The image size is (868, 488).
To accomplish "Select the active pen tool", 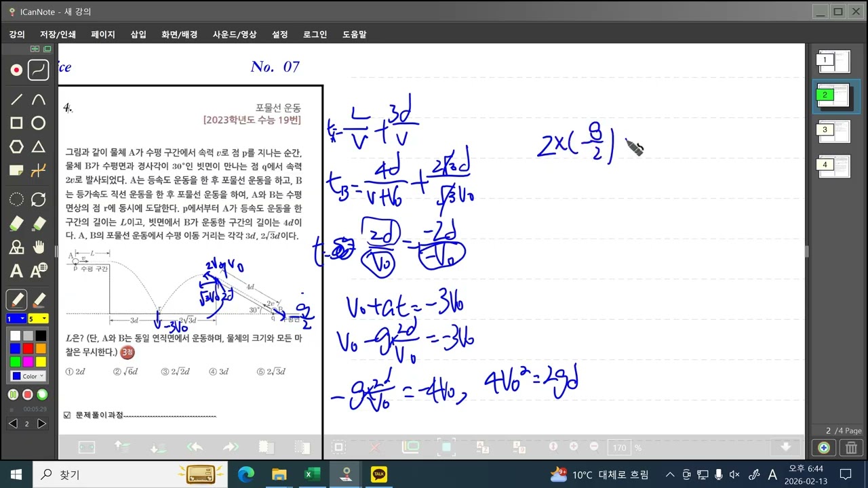I will (17, 300).
